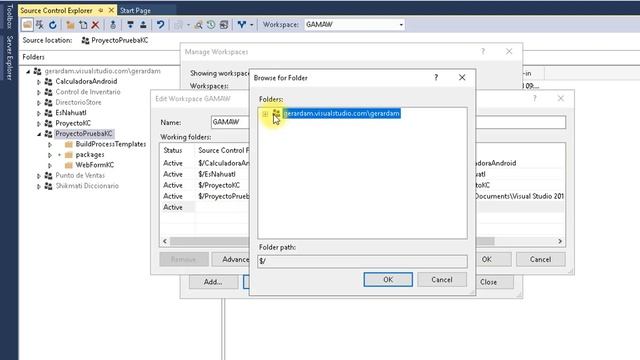Select gerardam.visualstudio.com\gerardam in Browse dialog
Image resolution: width=640 pixels, height=360 pixels.
(341, 113)
